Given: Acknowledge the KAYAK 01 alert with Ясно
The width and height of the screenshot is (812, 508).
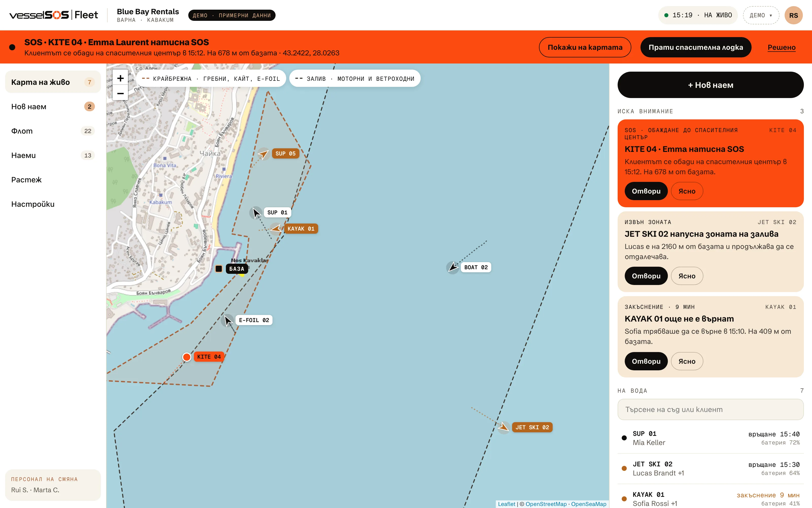Looking at the screenshot, I should point(687,361).
